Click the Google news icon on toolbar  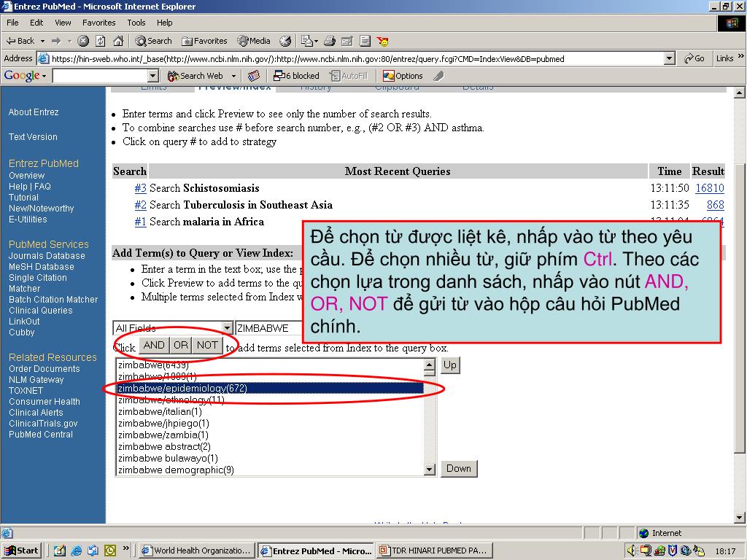tap(254, 76)
